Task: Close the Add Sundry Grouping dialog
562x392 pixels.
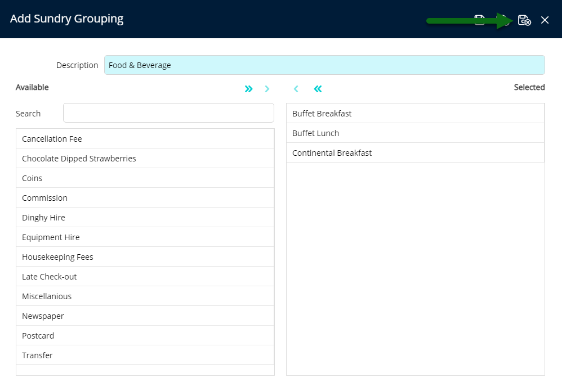Action: 545,20
